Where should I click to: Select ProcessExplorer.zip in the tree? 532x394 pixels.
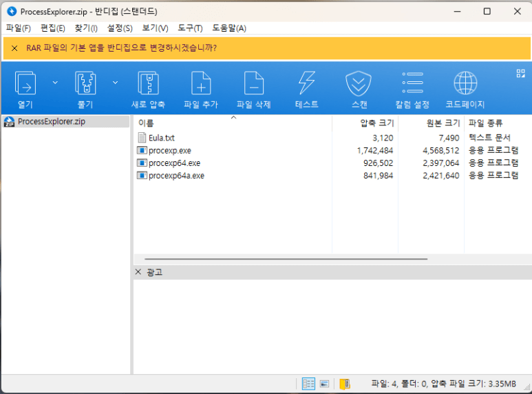click(51, 122)
